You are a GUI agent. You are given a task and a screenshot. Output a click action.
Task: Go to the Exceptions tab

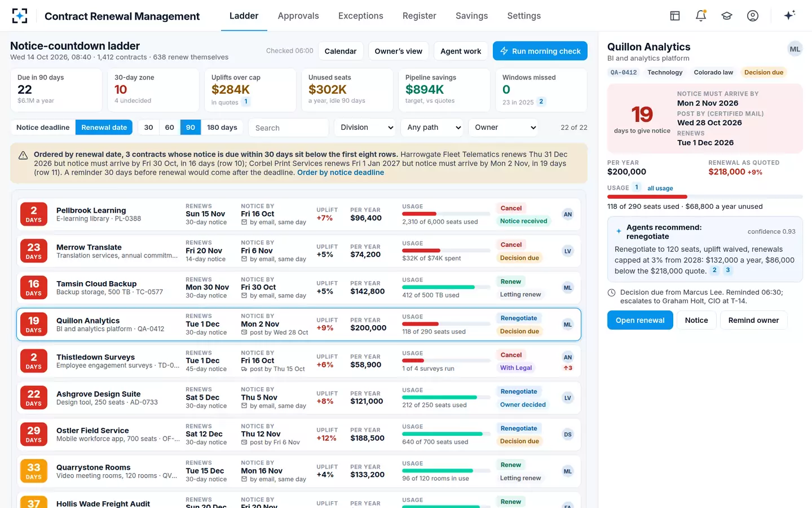click(361, 16)
